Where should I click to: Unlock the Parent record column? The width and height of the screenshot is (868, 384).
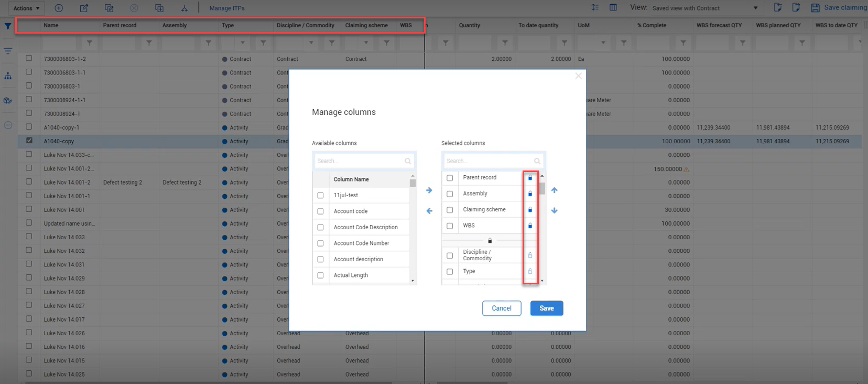tap(530, 178)
